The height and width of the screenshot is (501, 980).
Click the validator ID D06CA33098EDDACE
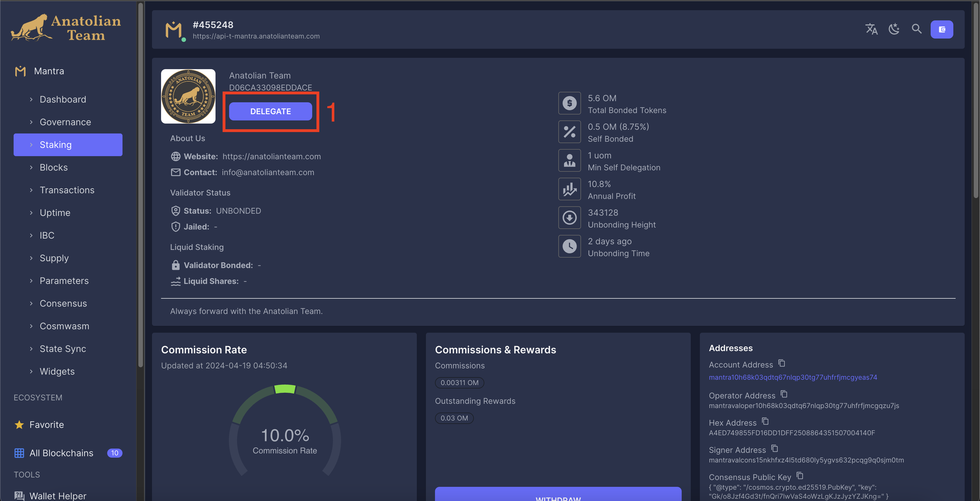pyautogui.click(x=271, y=88)
